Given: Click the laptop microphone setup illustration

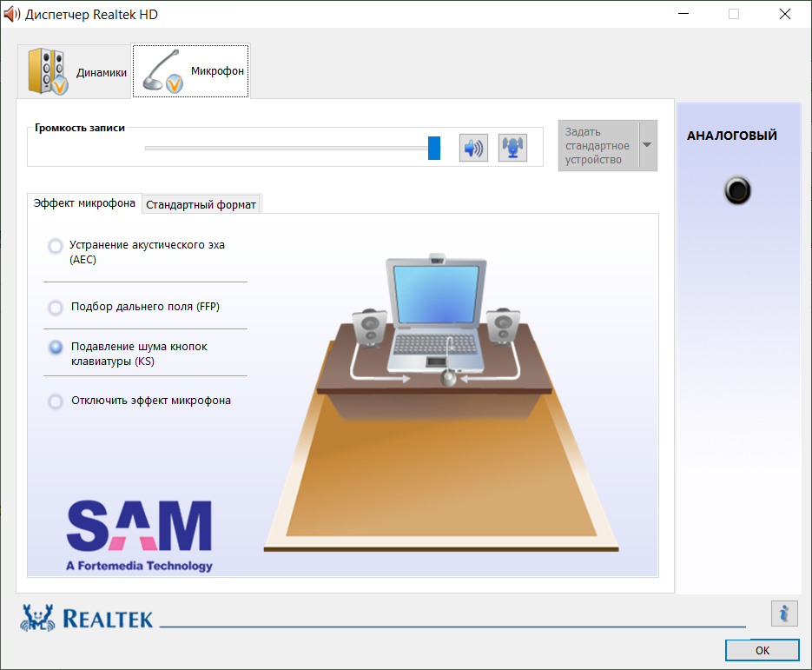Looking at the screenshot, I should point(441,402).
